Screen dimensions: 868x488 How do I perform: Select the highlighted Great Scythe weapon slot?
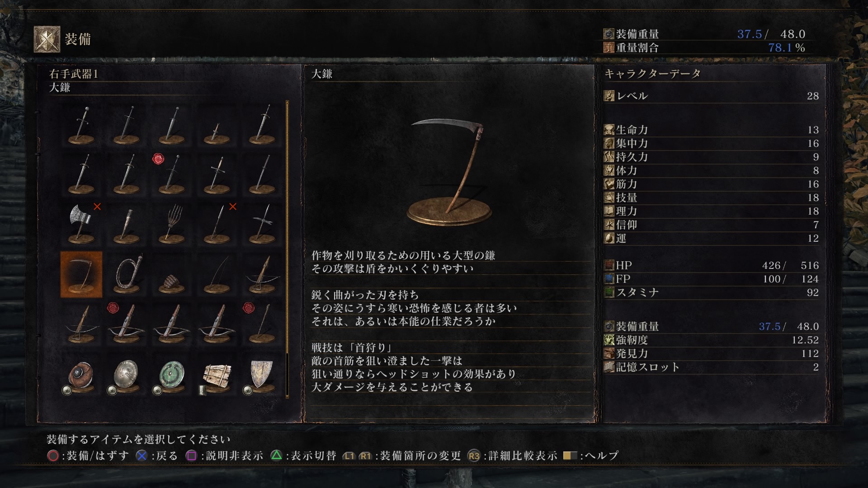tap(81, 274)
